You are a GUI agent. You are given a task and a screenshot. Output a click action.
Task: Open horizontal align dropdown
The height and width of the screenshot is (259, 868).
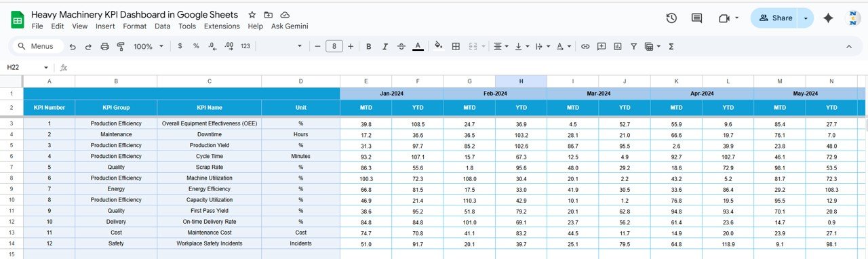pyautogui.click(x=500, y=46)
